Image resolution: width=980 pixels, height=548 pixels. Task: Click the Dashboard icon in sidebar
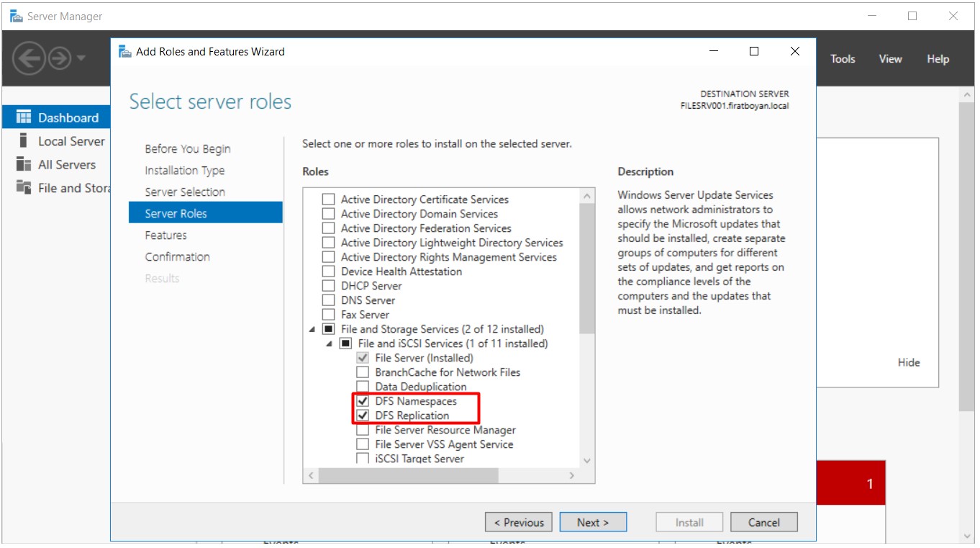(x=24, y=117)
